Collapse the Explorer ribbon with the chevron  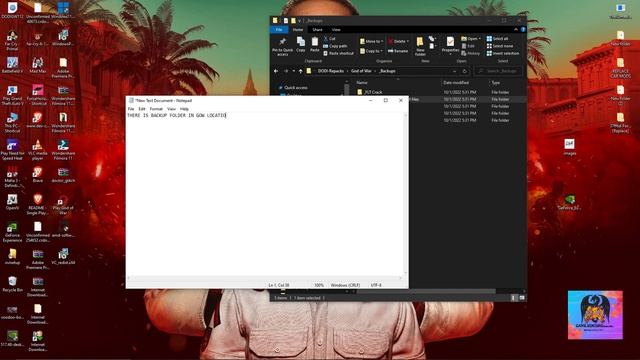tap(516, 30)
